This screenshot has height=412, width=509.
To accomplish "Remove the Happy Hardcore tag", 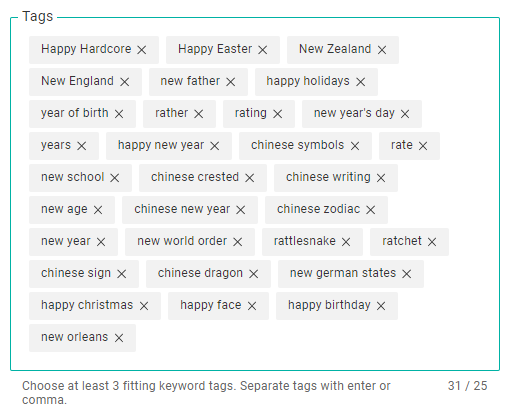I will coord(142,50).
